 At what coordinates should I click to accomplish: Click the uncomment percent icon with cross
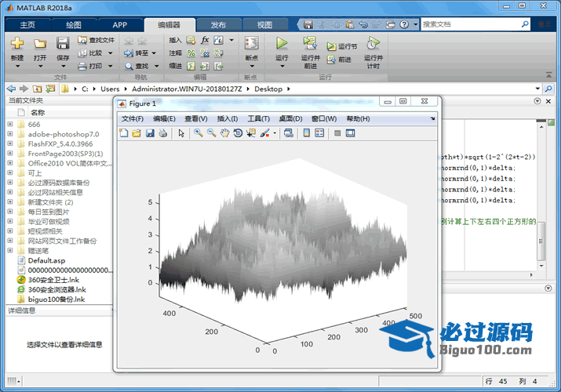pyautogui.click(x=205, y=53)
